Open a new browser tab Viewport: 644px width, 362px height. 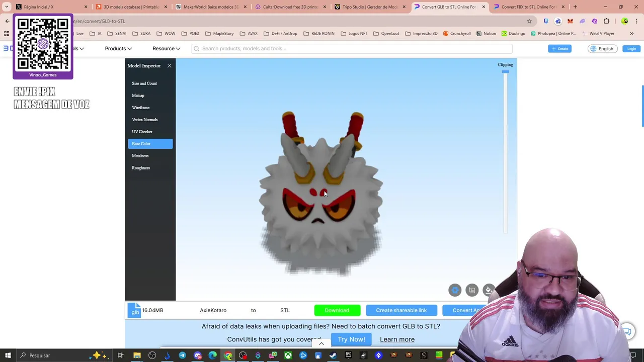coord(575,7)
